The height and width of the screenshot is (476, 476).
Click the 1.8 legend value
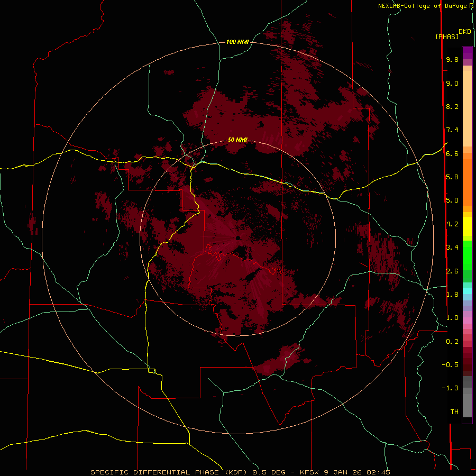pos(452,295)
